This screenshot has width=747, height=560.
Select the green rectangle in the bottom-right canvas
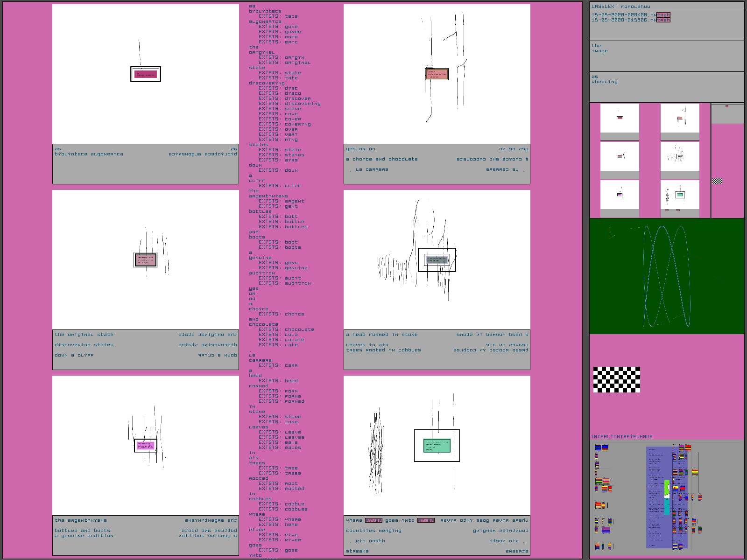click(437, 446)
